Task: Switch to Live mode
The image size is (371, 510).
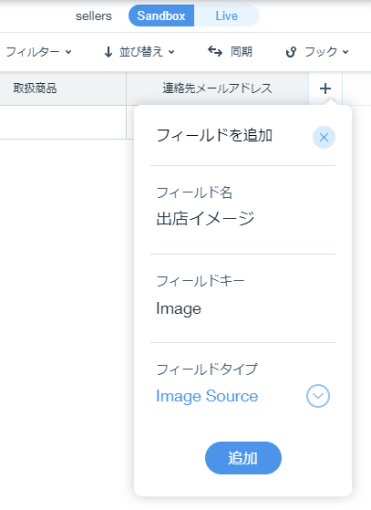Action: 227,16
